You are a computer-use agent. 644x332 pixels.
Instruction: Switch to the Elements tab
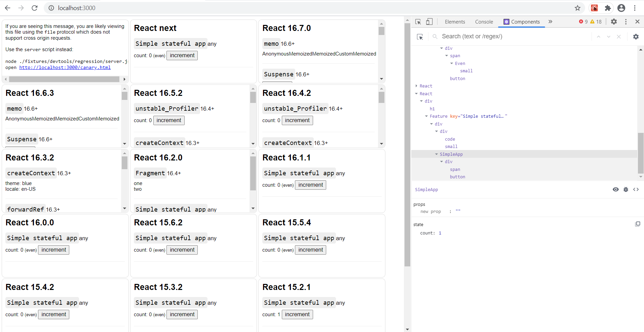pyautogui.click(x=455, y=22)
